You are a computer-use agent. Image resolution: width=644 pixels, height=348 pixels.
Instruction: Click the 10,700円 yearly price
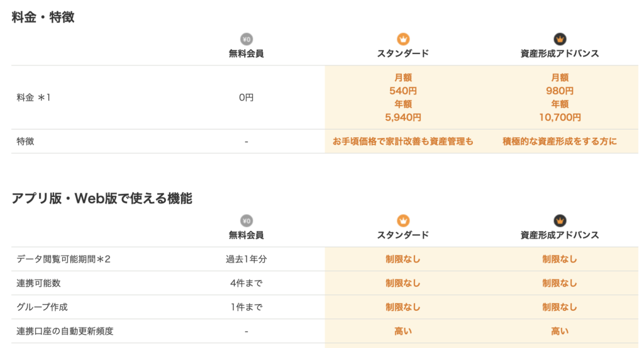[560, 117]
